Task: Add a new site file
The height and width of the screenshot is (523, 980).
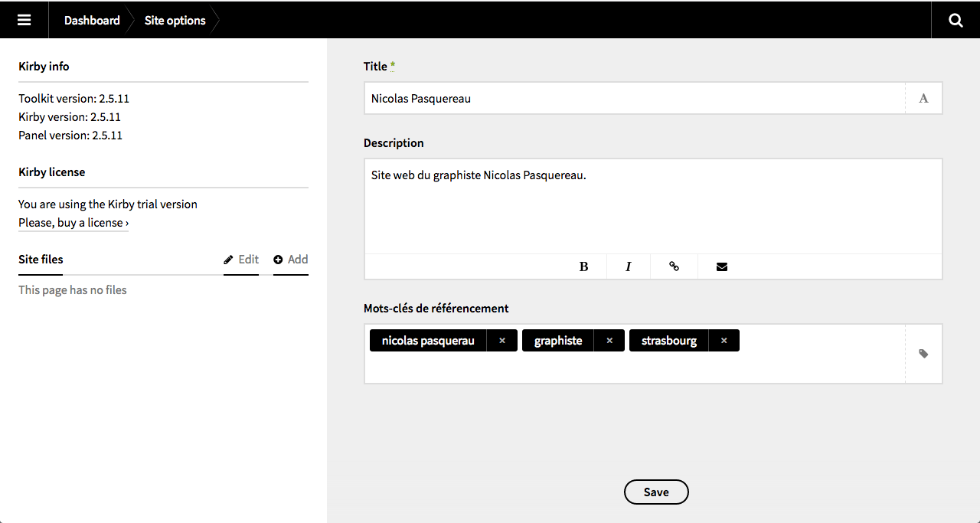Action: point(291,260)
